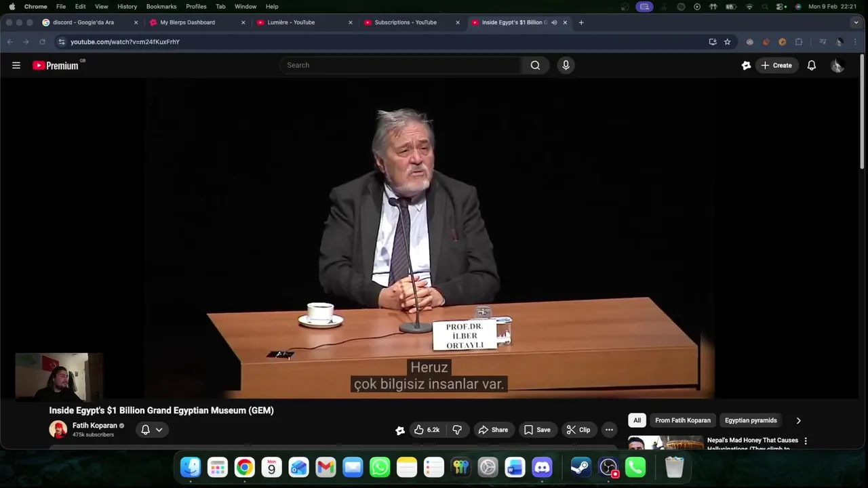868x488 pixels.
Task: Open Fatih Koparan channel name link
Action: [95, 426]
